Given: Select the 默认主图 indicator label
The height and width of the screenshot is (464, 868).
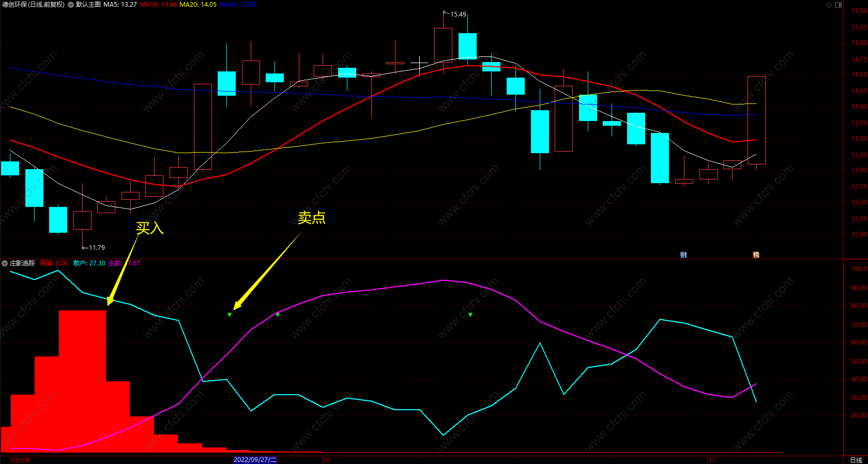Looking at the screenshot, I should coord(88,5).
